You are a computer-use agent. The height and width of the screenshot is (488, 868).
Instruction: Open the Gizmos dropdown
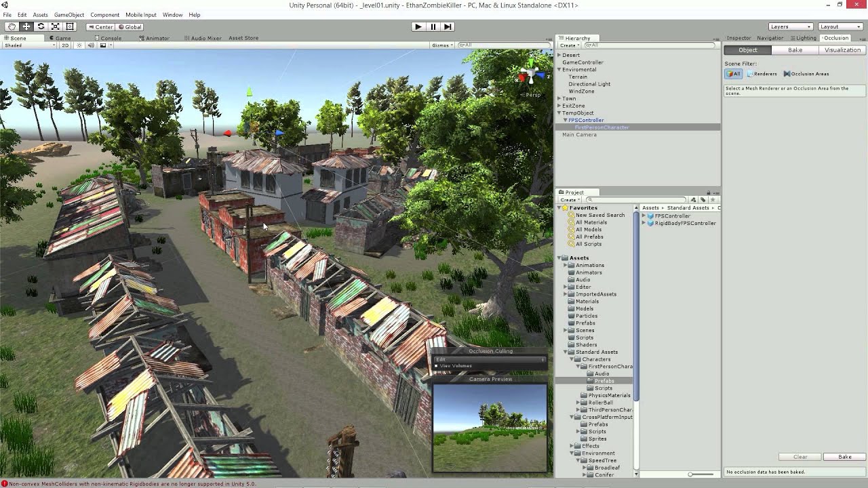pyautogui.click(x=442, y=45)
